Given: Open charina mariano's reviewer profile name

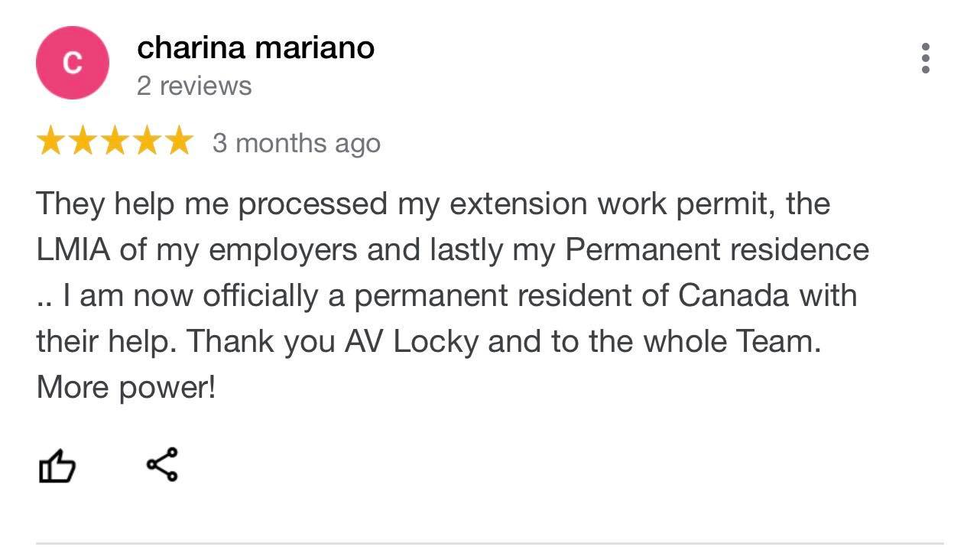Looking at the screenshot, I should (x=255, y=48).
